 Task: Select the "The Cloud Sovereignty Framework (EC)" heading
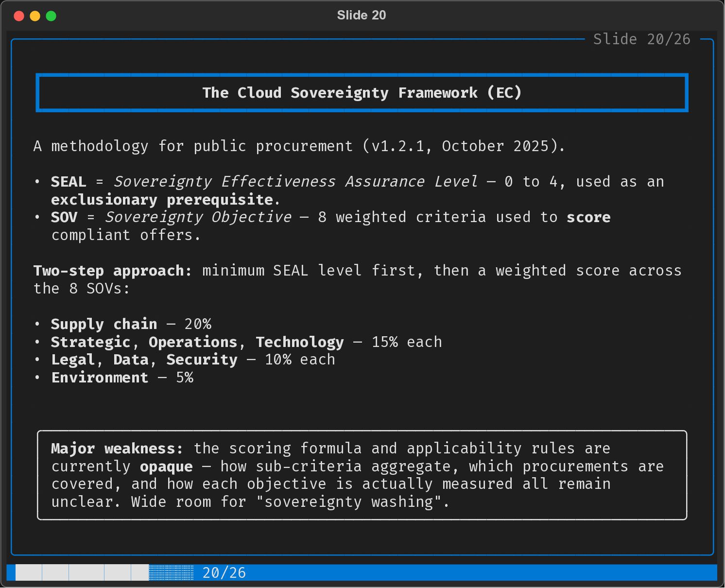(362, 93)
